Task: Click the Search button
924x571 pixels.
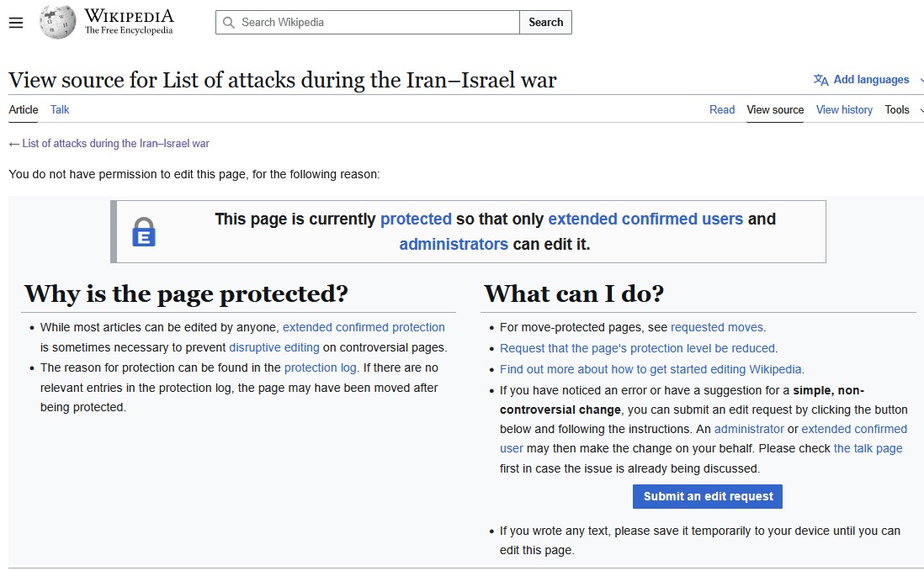Action: (545, 23)
